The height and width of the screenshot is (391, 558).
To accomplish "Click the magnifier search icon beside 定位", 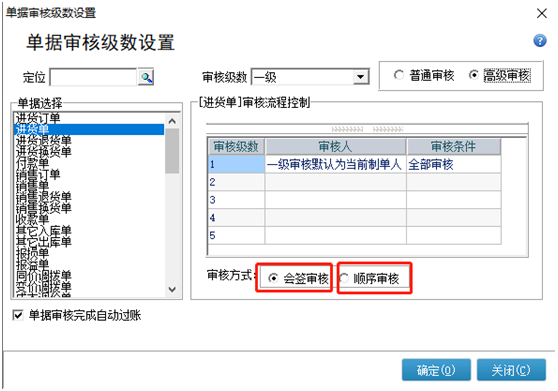I will click(146, 77).
